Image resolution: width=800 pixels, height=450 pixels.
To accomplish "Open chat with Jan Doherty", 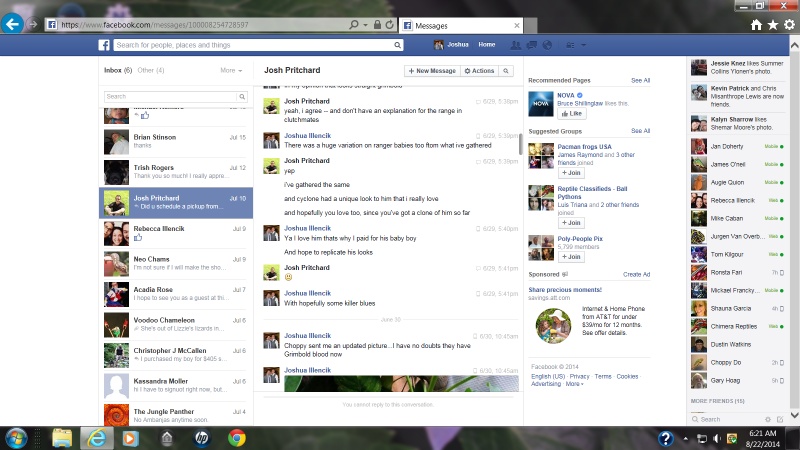I will point(738,146).
